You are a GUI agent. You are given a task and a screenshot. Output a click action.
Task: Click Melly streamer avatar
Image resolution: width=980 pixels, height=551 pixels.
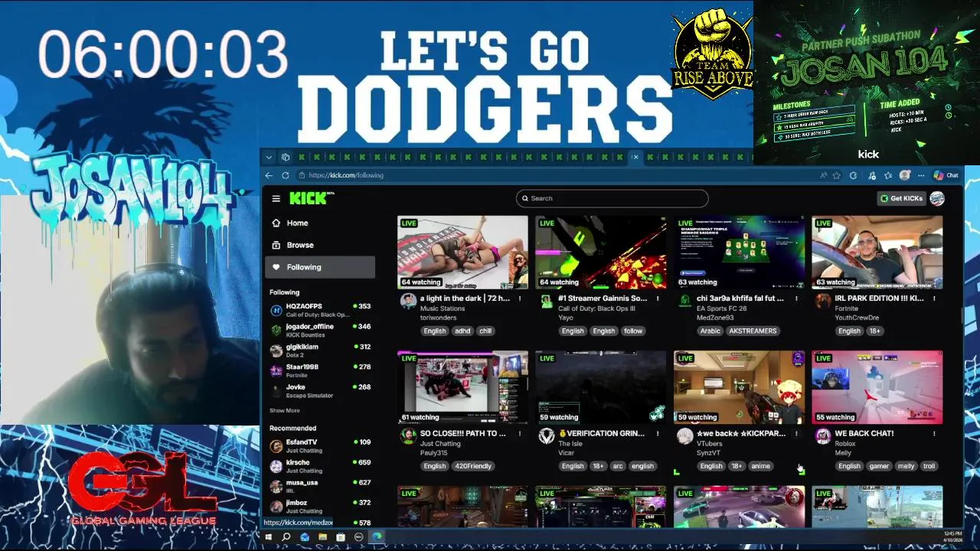coord(822,436)
